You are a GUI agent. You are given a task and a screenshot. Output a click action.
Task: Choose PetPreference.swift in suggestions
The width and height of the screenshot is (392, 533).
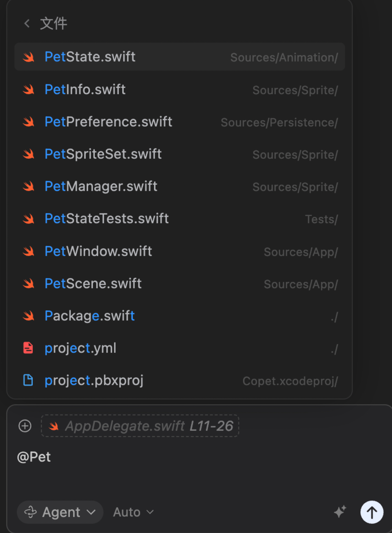click(179, 122)
